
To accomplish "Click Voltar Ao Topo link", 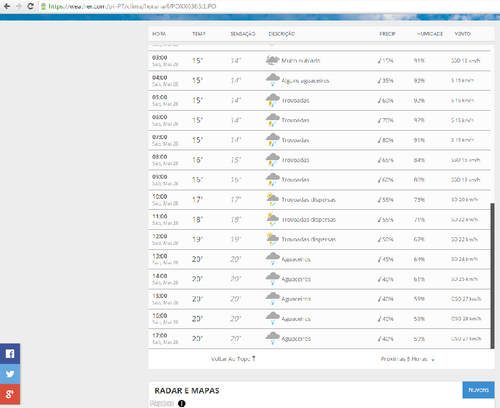I will point(233,359).
